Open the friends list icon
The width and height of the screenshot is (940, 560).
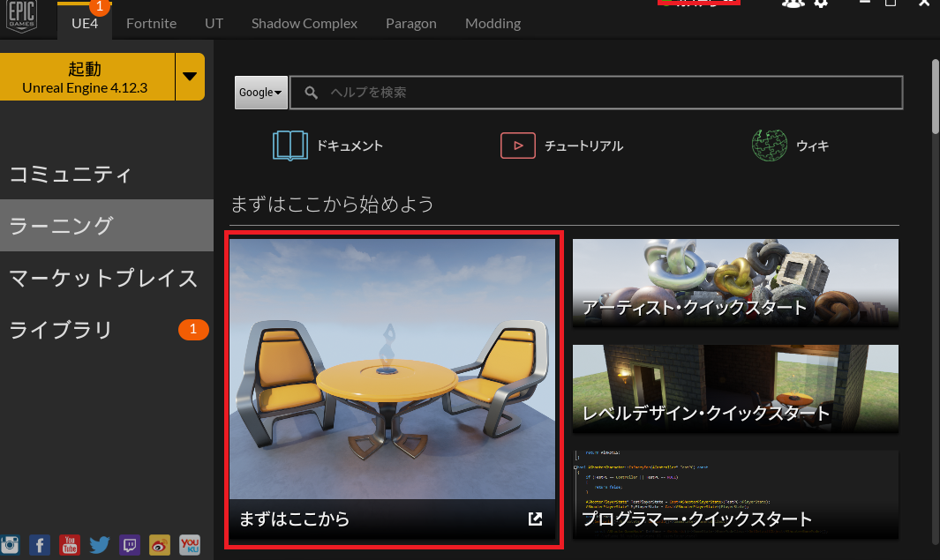[793, 4]
